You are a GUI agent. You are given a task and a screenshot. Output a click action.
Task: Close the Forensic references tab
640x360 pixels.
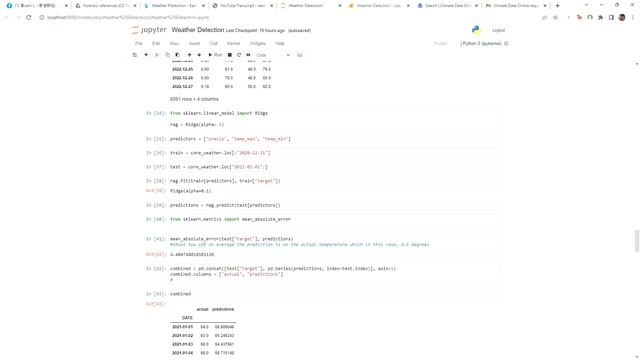click(135, 6)
